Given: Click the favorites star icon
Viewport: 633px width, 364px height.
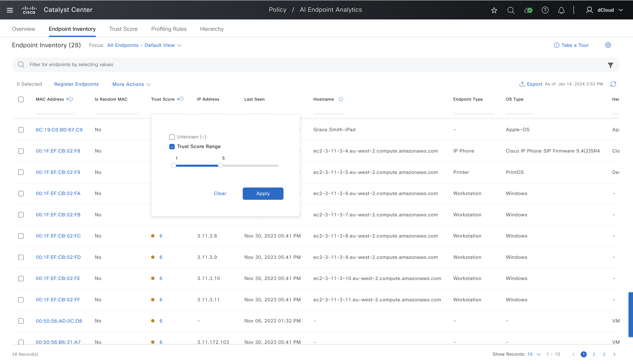Looking at the screenshot, I should pyautogui.click(x=494, y=10).
